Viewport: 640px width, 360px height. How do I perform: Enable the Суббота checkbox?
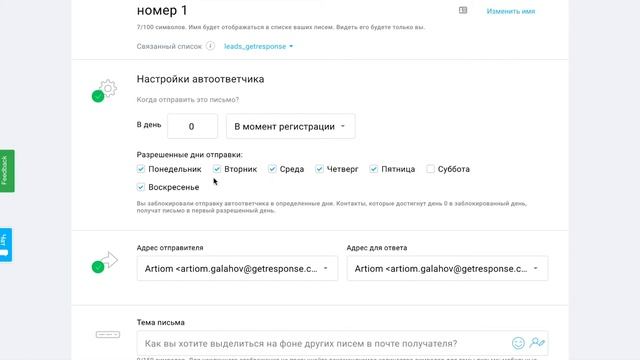(430, 169)
